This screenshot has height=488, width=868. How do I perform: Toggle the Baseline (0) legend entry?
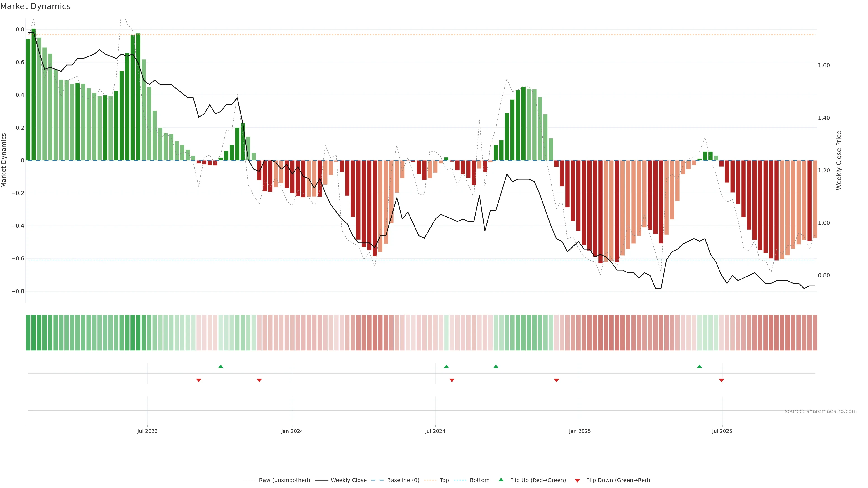[403, 480]
